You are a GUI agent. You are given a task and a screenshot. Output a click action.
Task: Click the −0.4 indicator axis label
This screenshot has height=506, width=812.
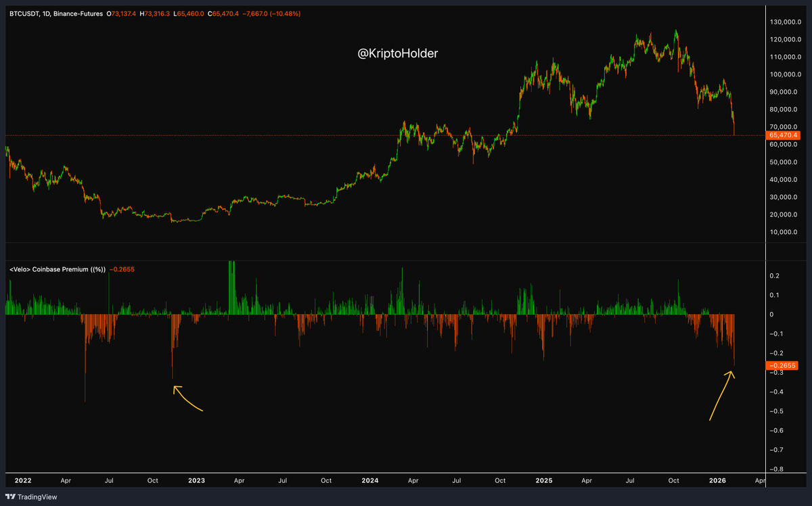[x=776, y=392]
